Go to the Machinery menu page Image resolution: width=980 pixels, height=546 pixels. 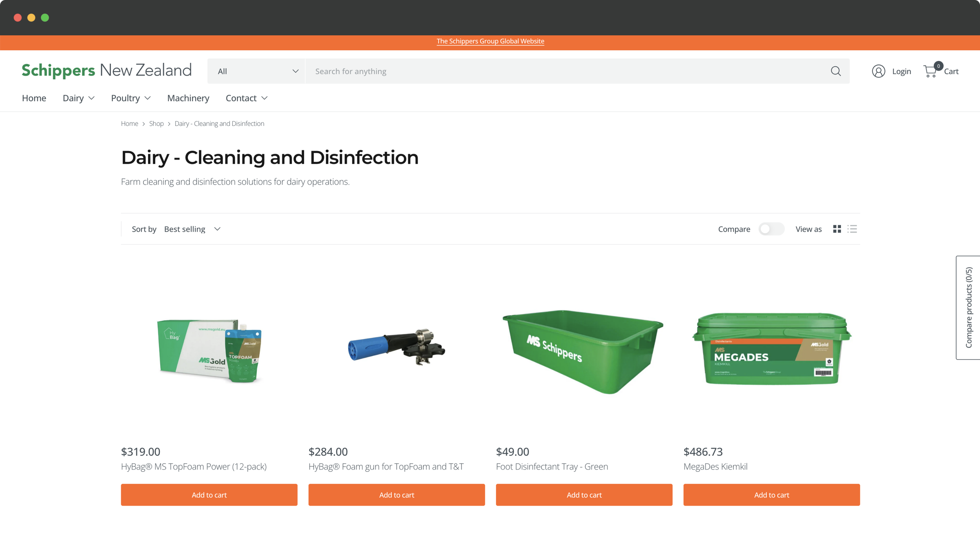[x=188, y=98]
